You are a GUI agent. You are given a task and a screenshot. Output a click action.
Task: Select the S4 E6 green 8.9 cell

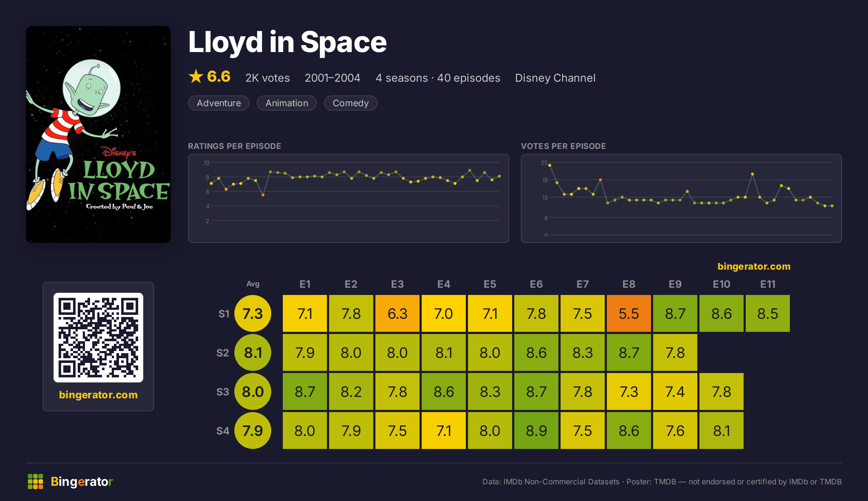(x=536, y=431)
